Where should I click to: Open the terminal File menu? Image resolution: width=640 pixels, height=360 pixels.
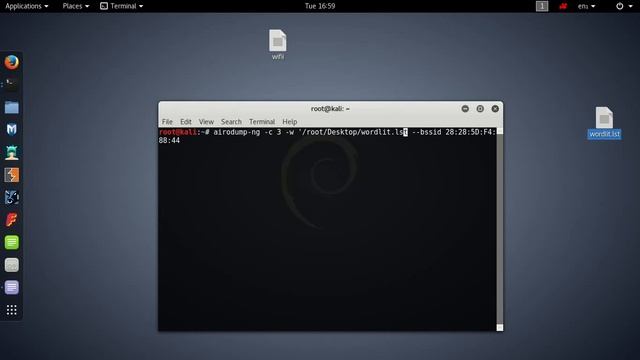[167, 122]
